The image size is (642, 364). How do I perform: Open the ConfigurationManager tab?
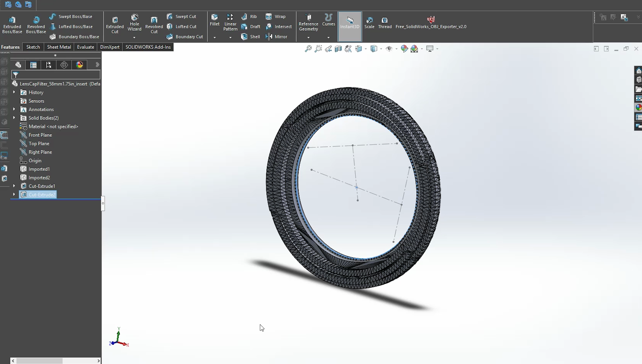coord(48,65)
